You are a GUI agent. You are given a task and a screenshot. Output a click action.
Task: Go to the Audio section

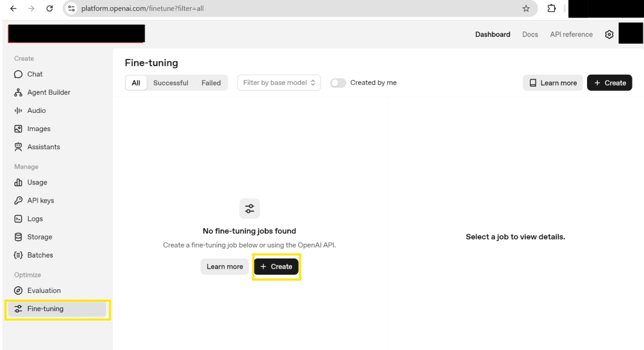(x=36, y=110)
